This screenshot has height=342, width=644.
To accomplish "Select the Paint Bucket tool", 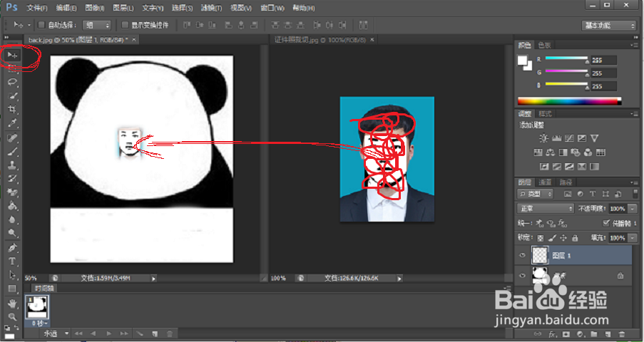I will click(x=12, y=206).
